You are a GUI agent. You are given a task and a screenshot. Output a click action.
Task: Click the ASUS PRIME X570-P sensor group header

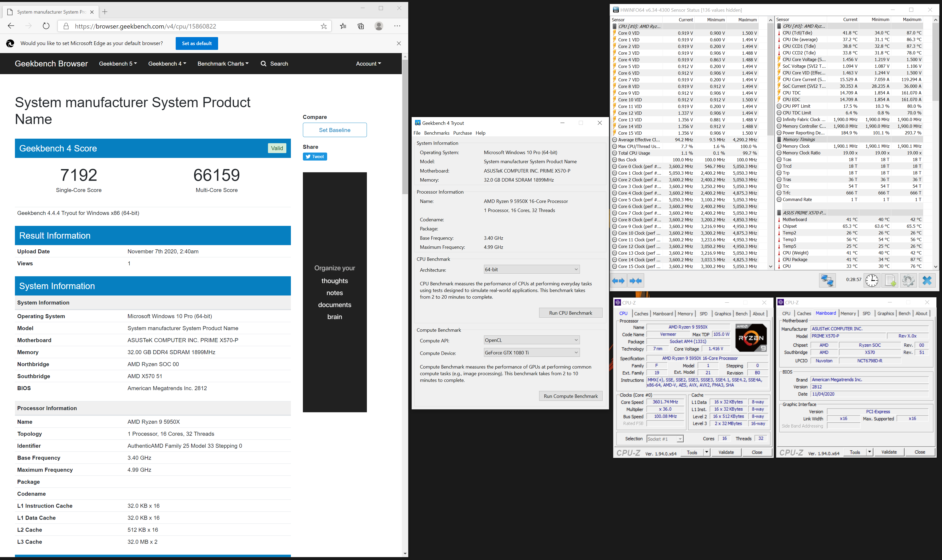(850, 213)
